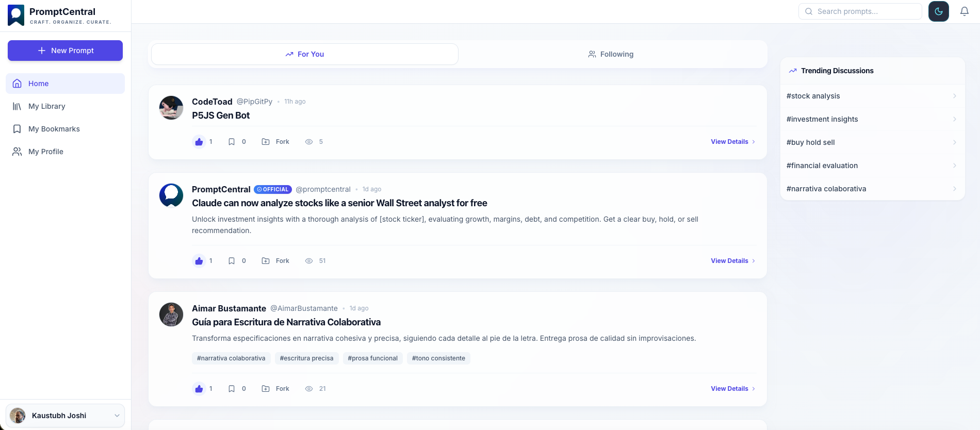This screenshot has width=980, height=430.
Task: Like the P5JS Gen Bot post
Action: click(199, 142)
